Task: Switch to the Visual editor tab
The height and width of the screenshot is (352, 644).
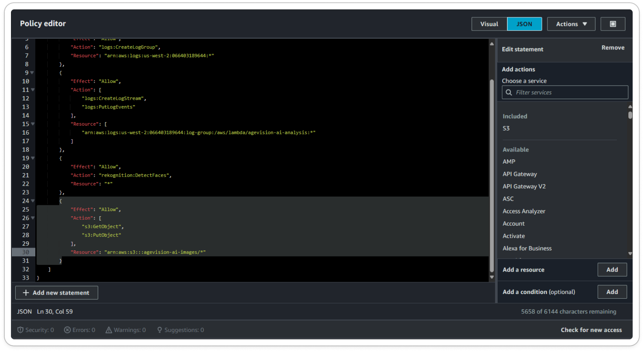Action: point(489,24)
